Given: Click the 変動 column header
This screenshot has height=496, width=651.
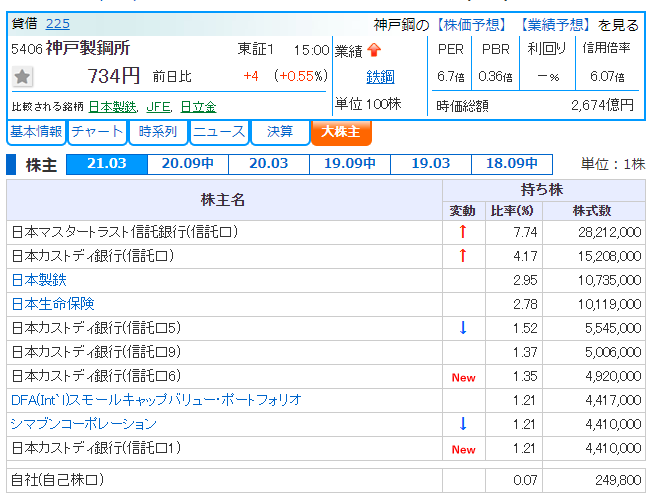Looking at the screenshot, I should pos(463,211).
